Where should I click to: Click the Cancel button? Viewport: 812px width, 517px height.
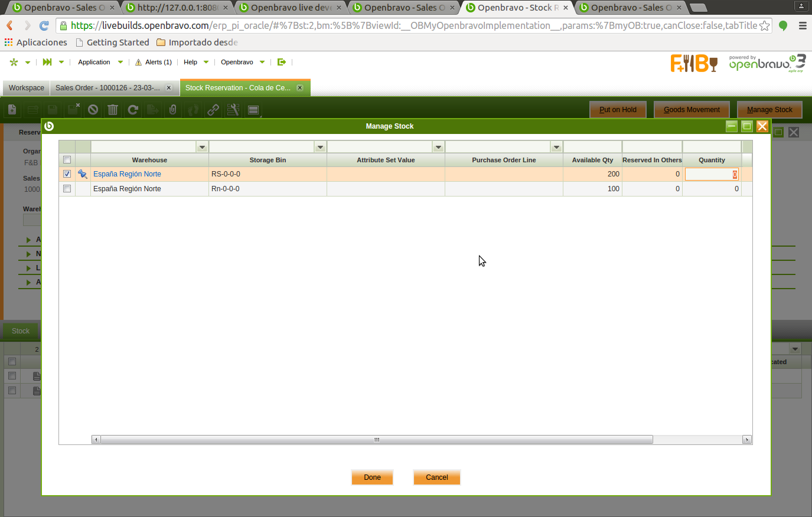[x=437, y=477]
